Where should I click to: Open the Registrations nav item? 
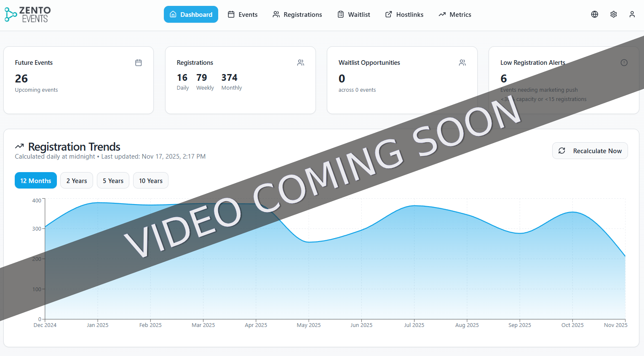pos(297,14)
